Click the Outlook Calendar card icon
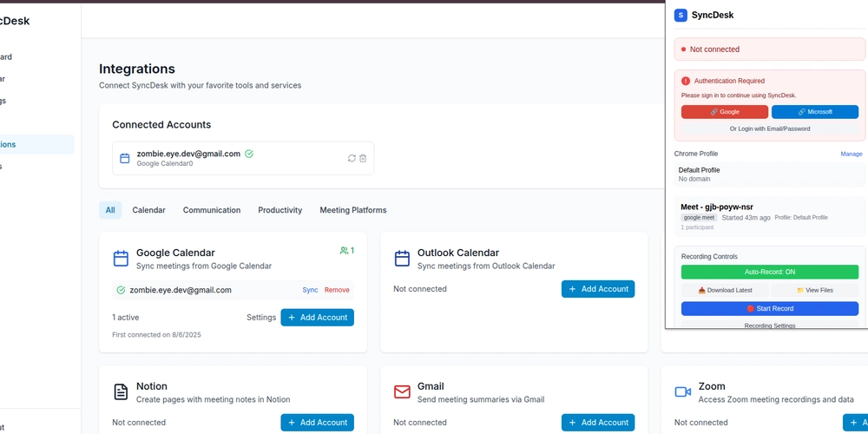The image size is (868, 434). [402, 259]
